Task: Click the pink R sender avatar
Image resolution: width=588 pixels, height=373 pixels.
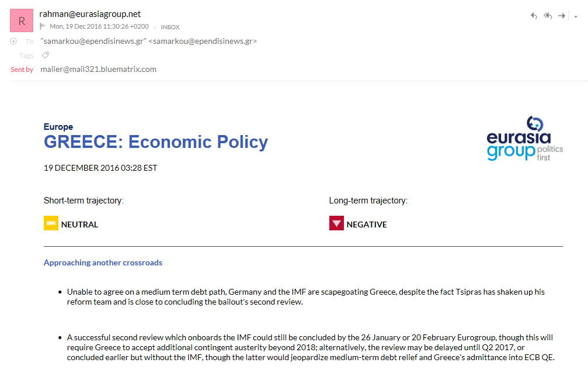Action: coord(22,20)
